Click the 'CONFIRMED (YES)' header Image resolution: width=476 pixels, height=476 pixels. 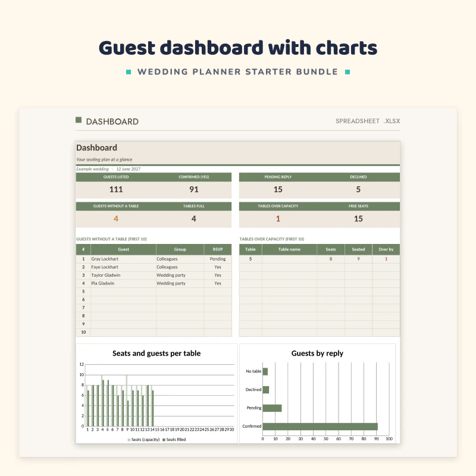click(194, 177)
